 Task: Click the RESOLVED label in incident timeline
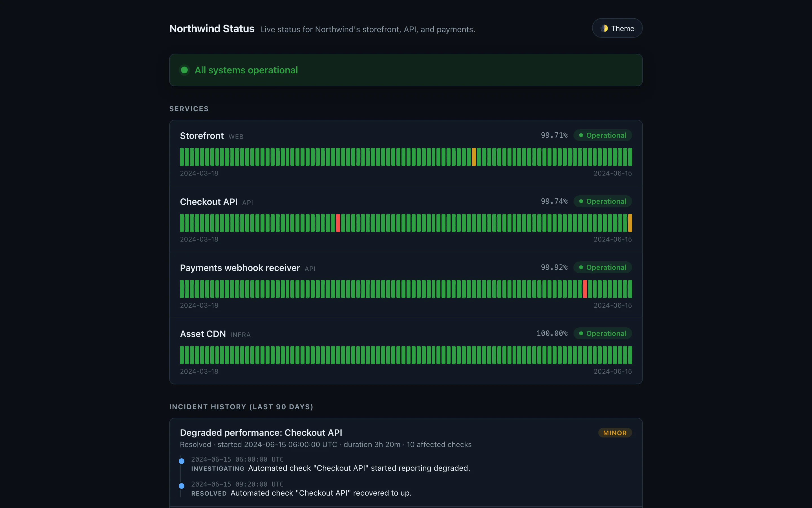209,494
